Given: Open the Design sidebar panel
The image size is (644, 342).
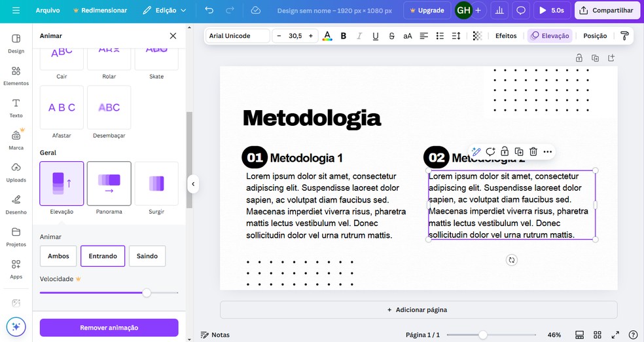Looking at the screenshot, I should (16, 44).
